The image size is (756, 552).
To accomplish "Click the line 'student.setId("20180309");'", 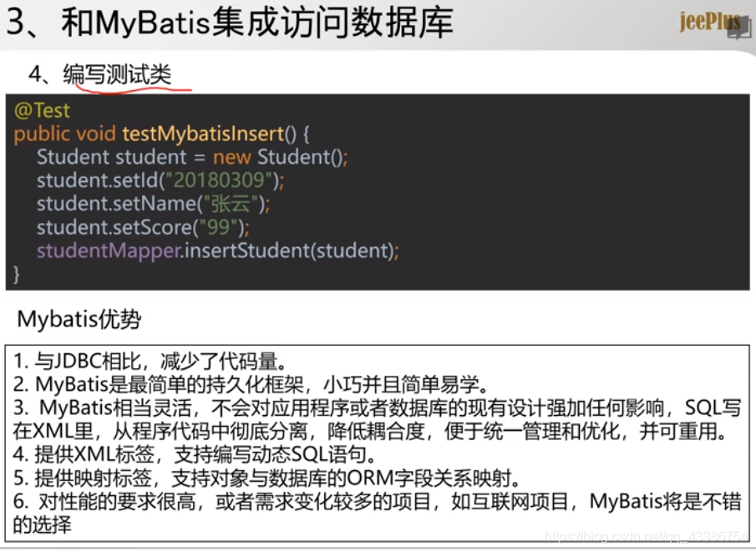I will click(160, 180).
